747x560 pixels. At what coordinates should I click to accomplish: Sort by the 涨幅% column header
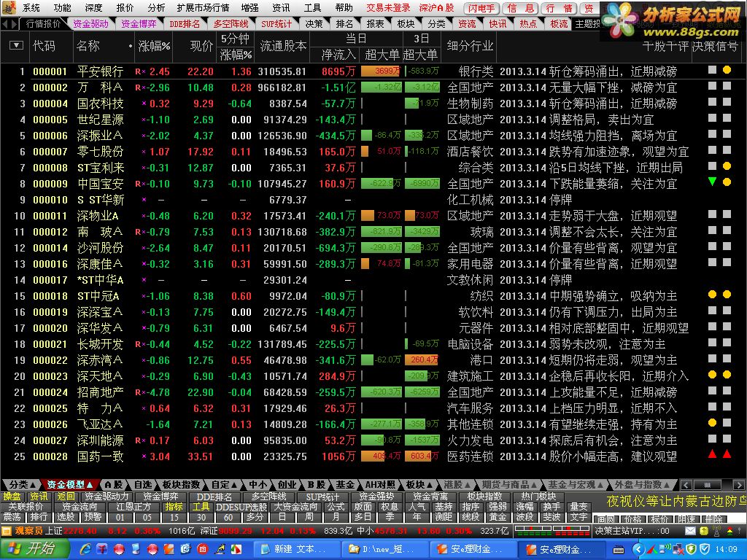154,46
